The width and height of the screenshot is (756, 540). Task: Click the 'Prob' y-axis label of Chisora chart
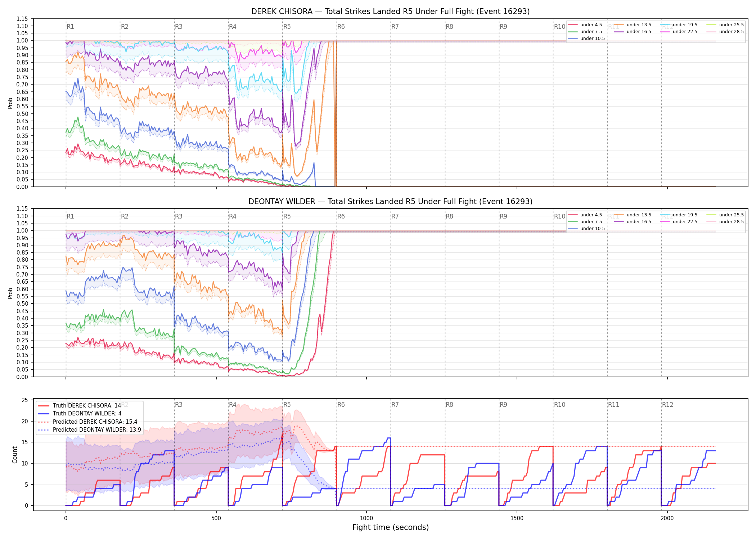[x=10, y=103]
